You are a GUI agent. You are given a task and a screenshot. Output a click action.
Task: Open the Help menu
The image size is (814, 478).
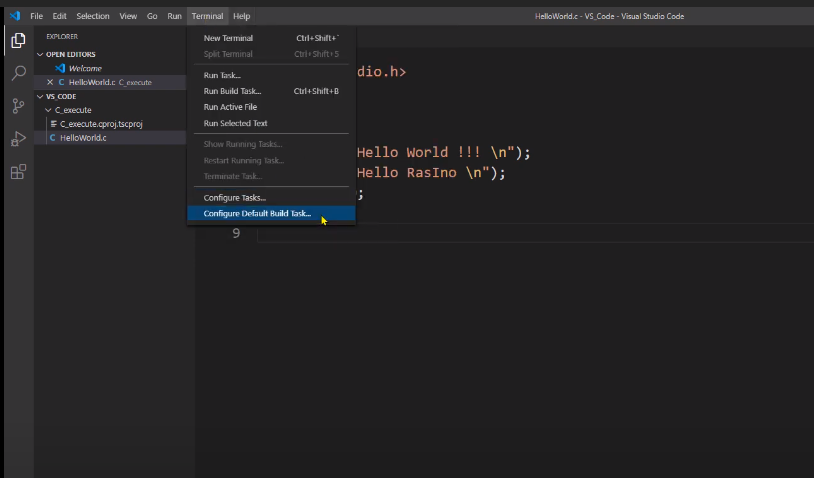click(241, 16)
